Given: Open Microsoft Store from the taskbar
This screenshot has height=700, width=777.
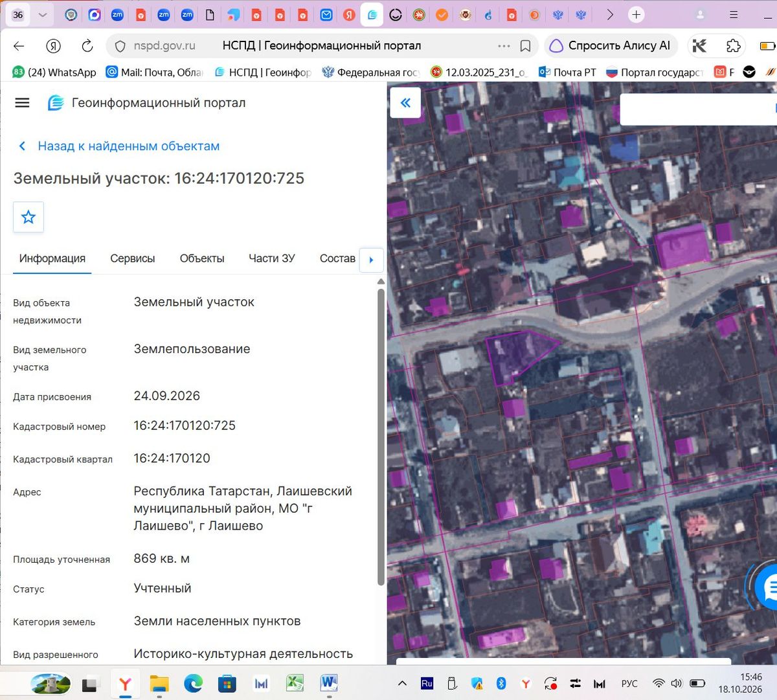Looking at the screenshot, I should pos(227,683).
